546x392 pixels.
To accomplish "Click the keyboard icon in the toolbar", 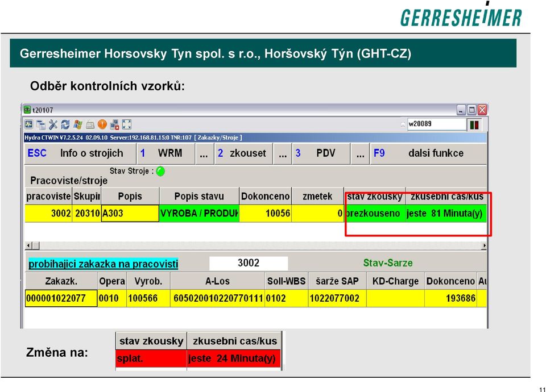I will point(90,124).
